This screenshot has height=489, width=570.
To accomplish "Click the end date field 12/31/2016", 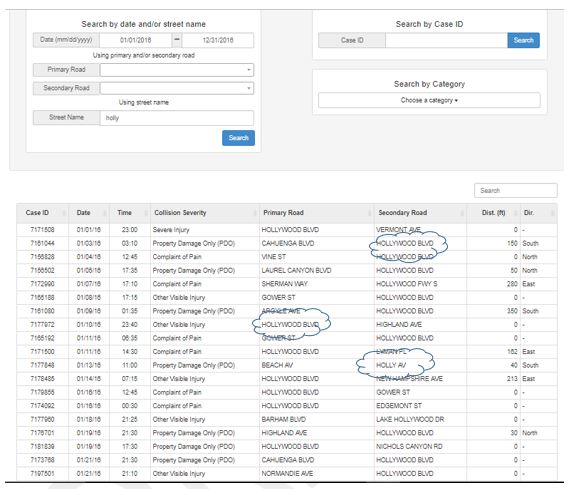I will [x=218, y=40].
